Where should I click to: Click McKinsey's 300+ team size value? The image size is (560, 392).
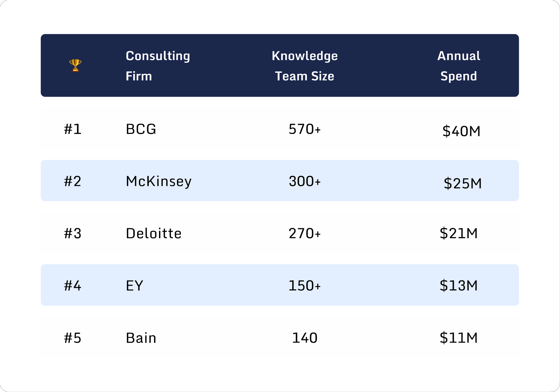[305, 181]
